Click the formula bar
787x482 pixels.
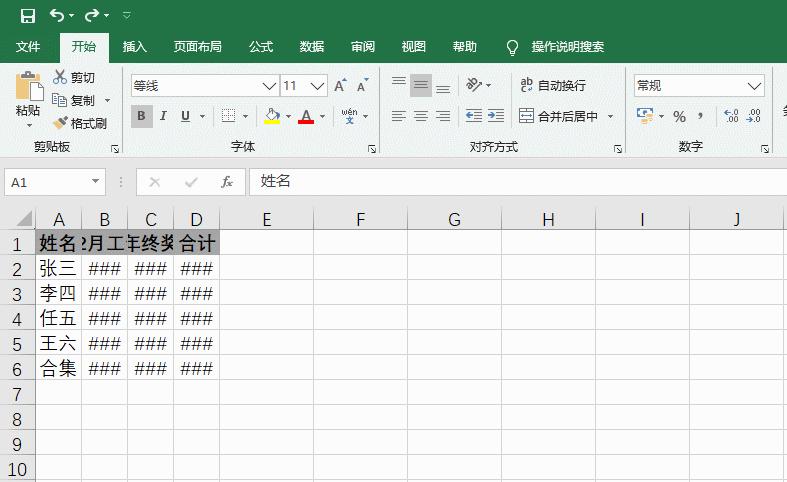click(x=518, y=182)
